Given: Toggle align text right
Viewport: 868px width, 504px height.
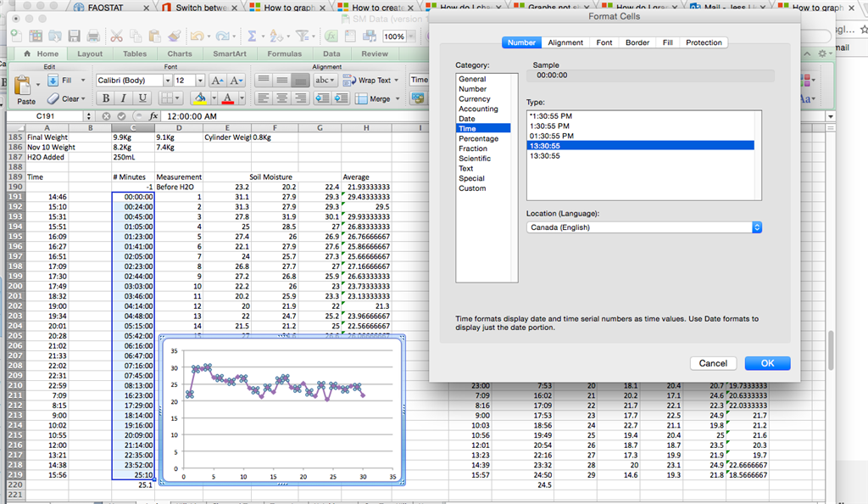Looking at the screenshot, I should (x=300, y=98).
